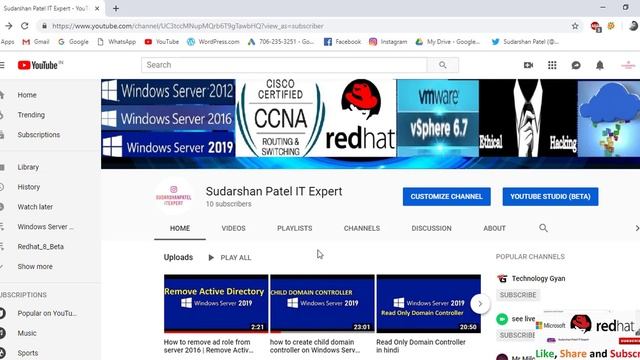The width and height of the screenshot is (640, 360).
Task: Focus the YouTube Search field
Action: click(x=284, y=65)
